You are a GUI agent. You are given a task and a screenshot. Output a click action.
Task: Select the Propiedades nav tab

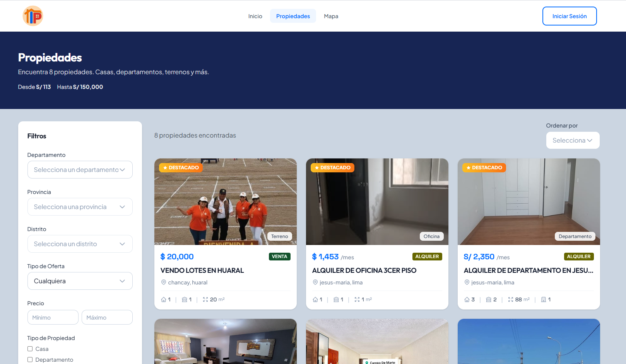293,16
